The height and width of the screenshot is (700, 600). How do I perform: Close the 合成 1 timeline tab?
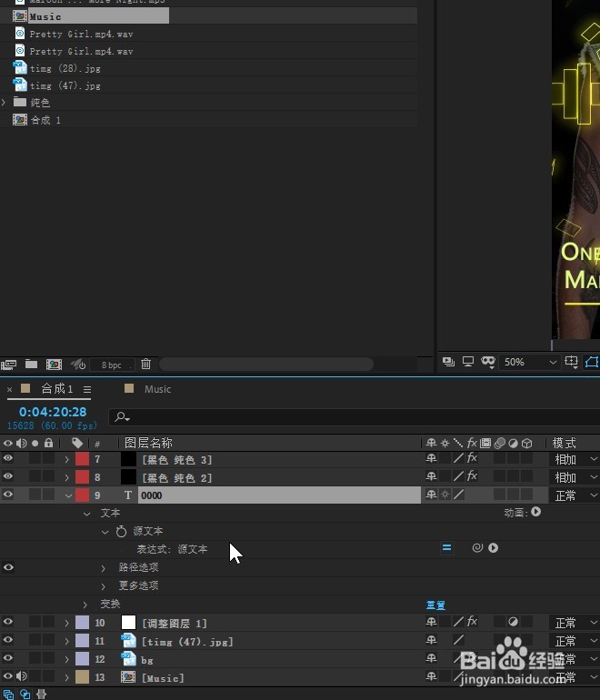(x=9, y=389)
